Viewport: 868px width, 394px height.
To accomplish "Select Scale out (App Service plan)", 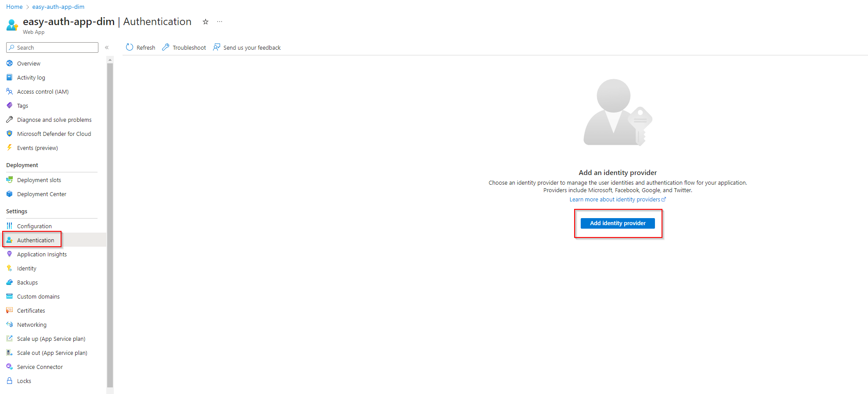I will pyautogui.click(x=52, y=353).
